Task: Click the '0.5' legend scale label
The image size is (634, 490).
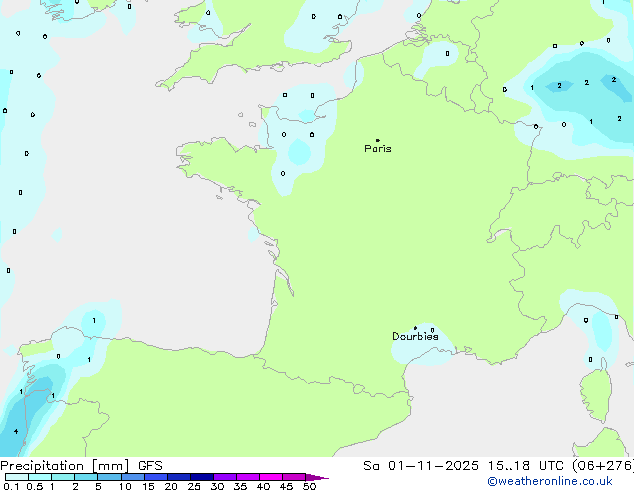Action: tap(35, 486)
